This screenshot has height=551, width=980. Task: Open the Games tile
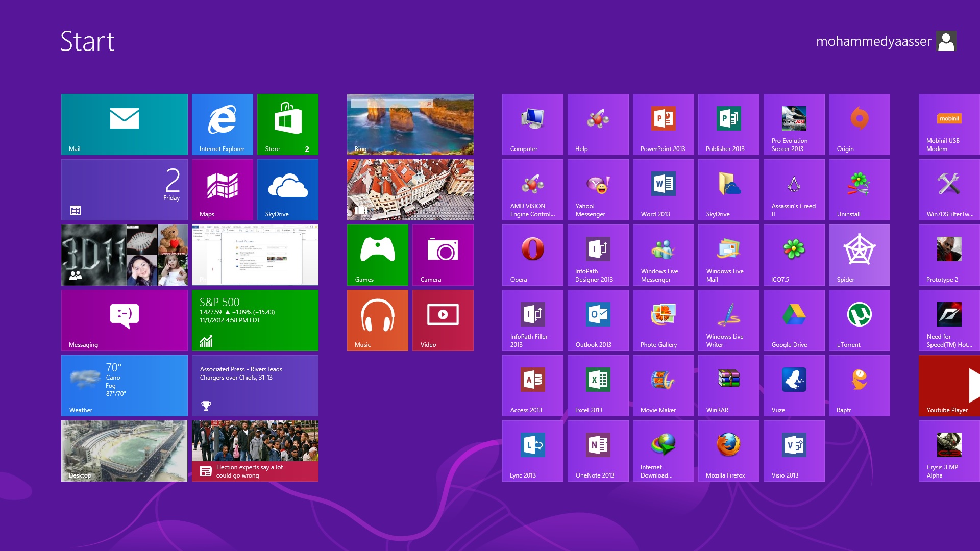coord(378,255)
